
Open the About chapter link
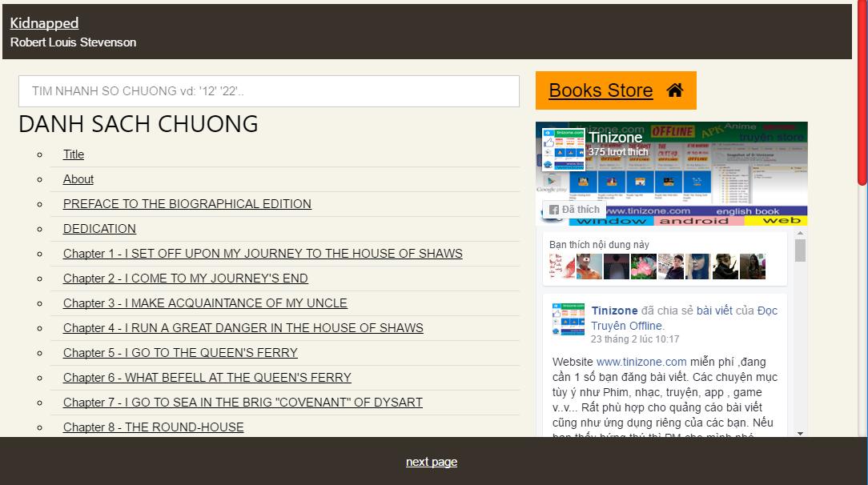point(78,179)
